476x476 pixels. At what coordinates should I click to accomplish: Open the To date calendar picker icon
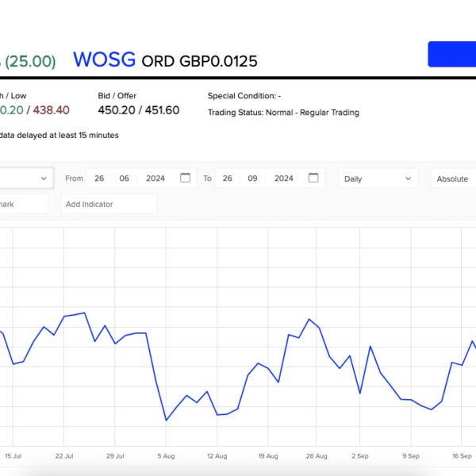tap(313, 178)
